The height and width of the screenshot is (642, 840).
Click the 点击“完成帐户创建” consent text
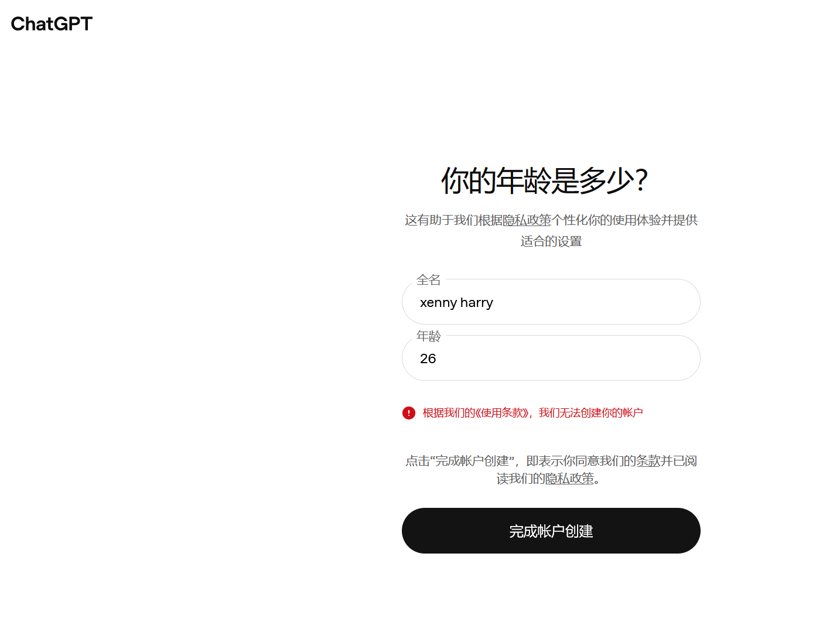[460, 461]
